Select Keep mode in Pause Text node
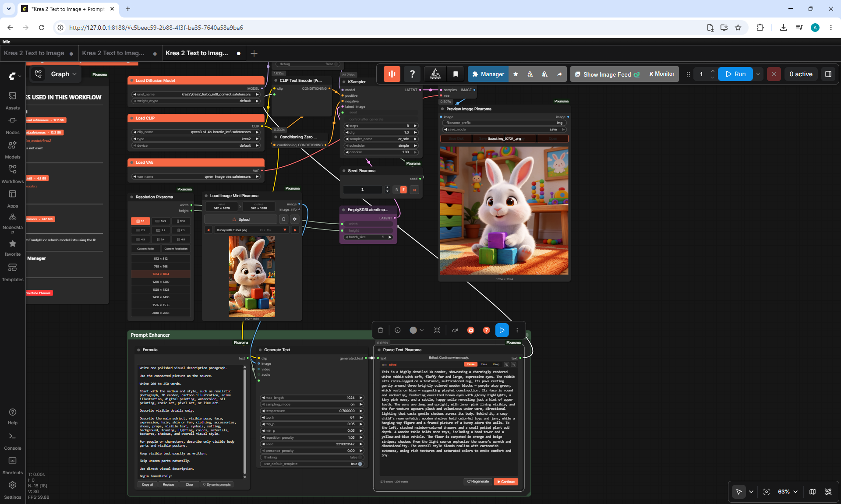841x504 pixels. [496, 364]
